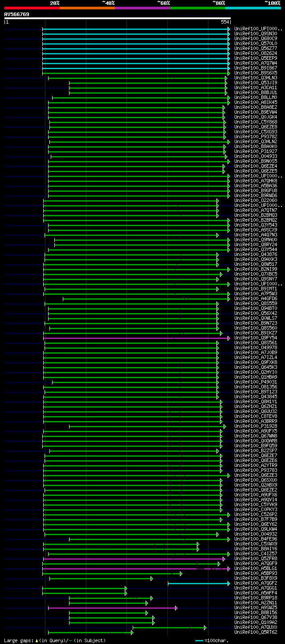Select label UniRef100_Q9MAU0
Image resolution: width=285 pixels, height=644 pixels.
point(256,239)
